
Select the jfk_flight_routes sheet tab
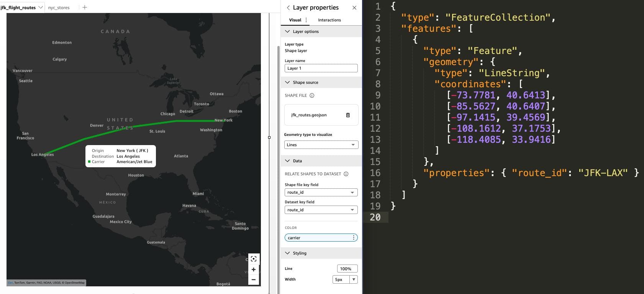(18, 8)
